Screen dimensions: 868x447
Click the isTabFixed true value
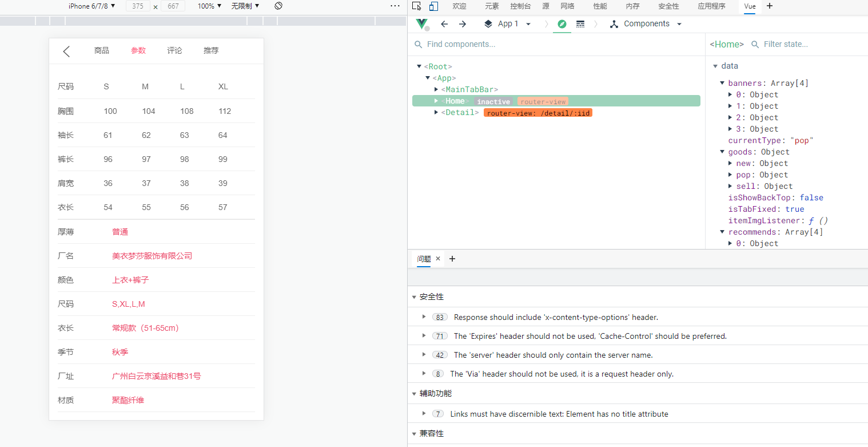pos(795,209)
